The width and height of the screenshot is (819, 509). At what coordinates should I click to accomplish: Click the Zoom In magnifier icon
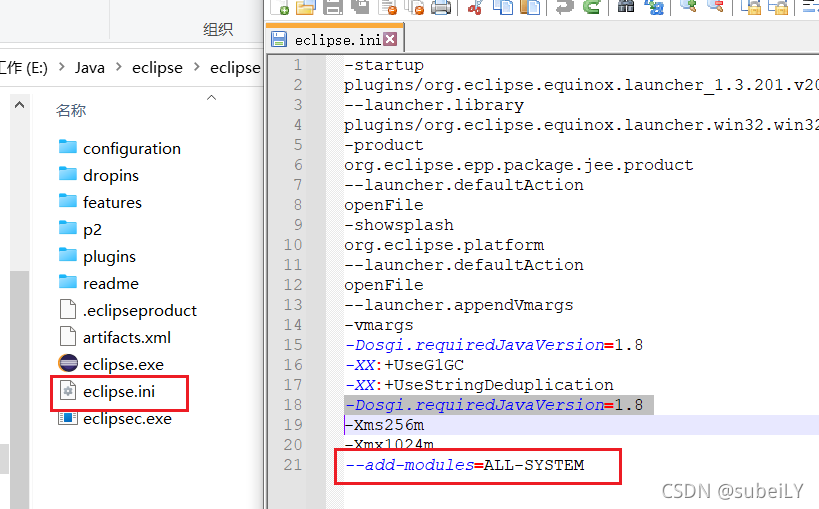click(688, 7)
